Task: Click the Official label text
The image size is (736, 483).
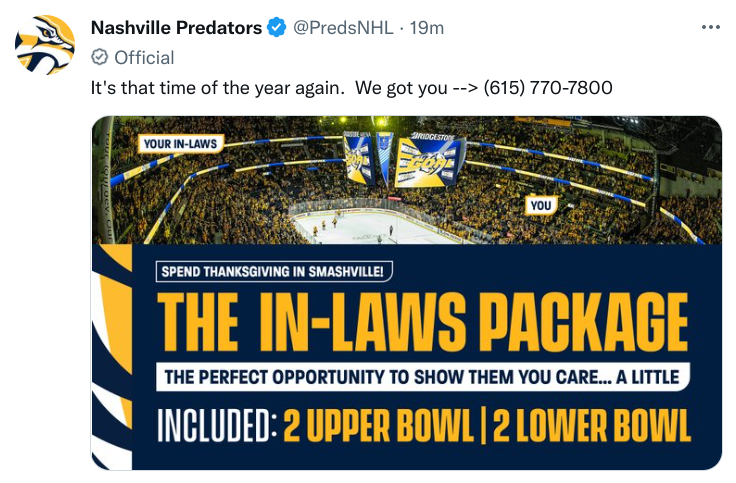Action: tap(144, 58)
